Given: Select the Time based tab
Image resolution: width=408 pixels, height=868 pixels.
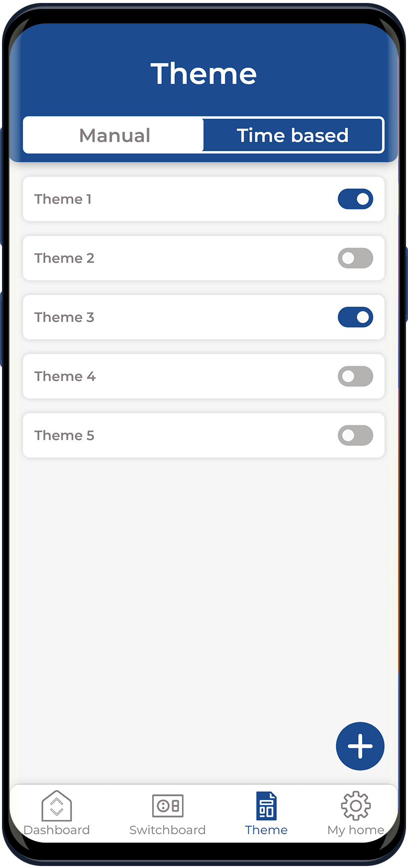Looking at the screenshot, I should tap(293, 135).
